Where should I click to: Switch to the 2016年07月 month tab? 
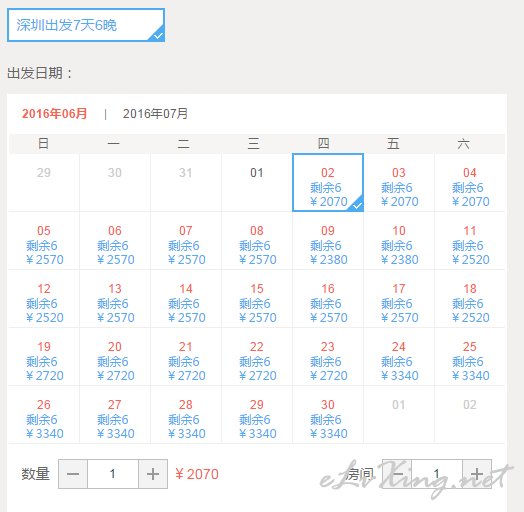click(155, 114)
